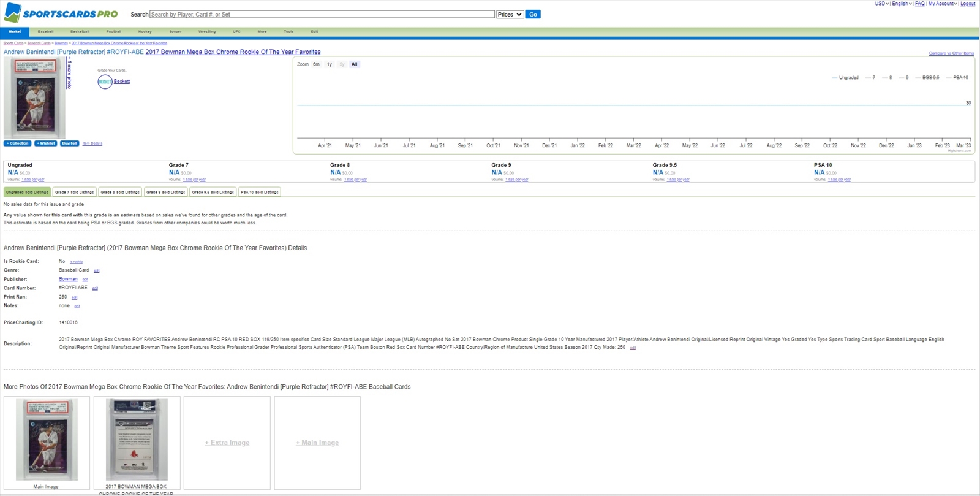Click the Logout link
Viewport: 980px width, 496px height.
pos(968,4)
